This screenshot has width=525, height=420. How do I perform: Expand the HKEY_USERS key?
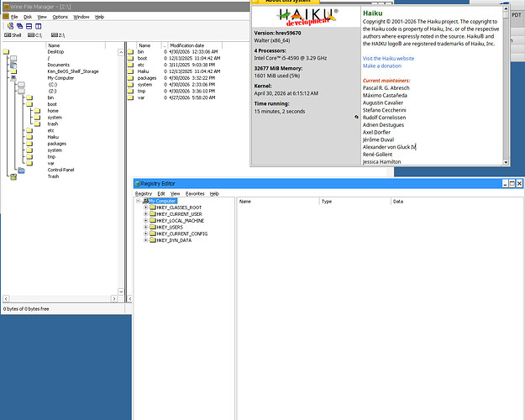[x=145, y=227]
